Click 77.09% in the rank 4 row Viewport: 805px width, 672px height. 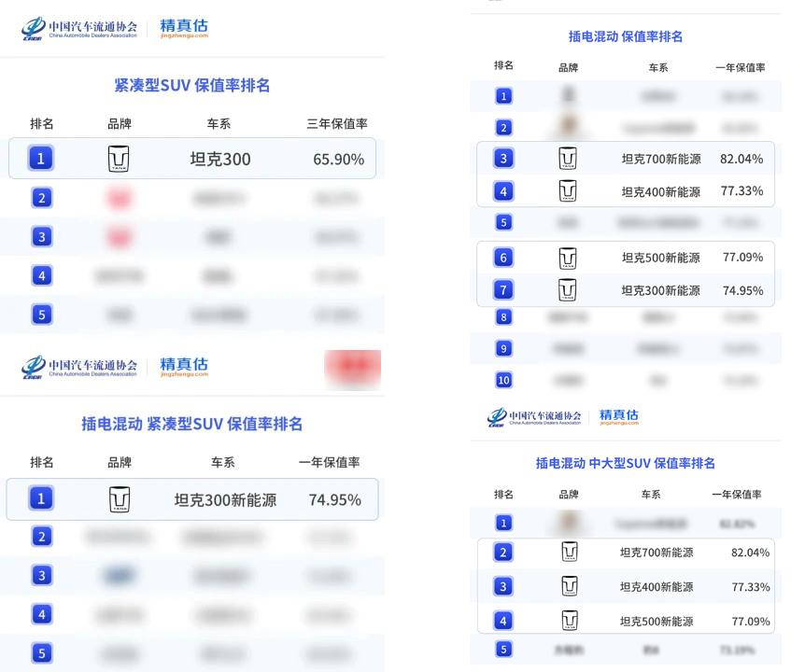pos(750,622)
